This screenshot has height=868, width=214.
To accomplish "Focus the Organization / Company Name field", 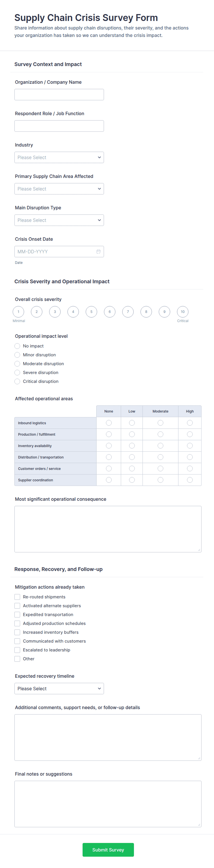I will [x=59, y=94].
